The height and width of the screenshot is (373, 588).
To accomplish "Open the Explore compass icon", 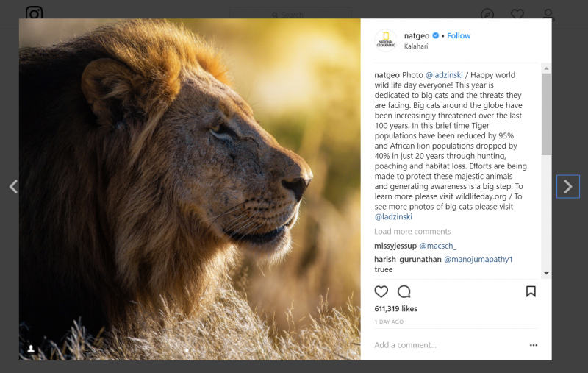I will pyautogui.click(x=487, y=15).
